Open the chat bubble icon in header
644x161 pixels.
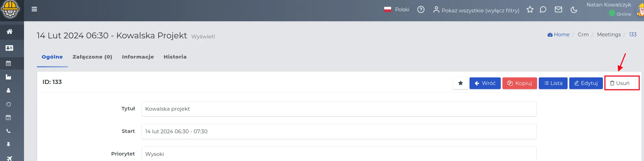(543, 10)
